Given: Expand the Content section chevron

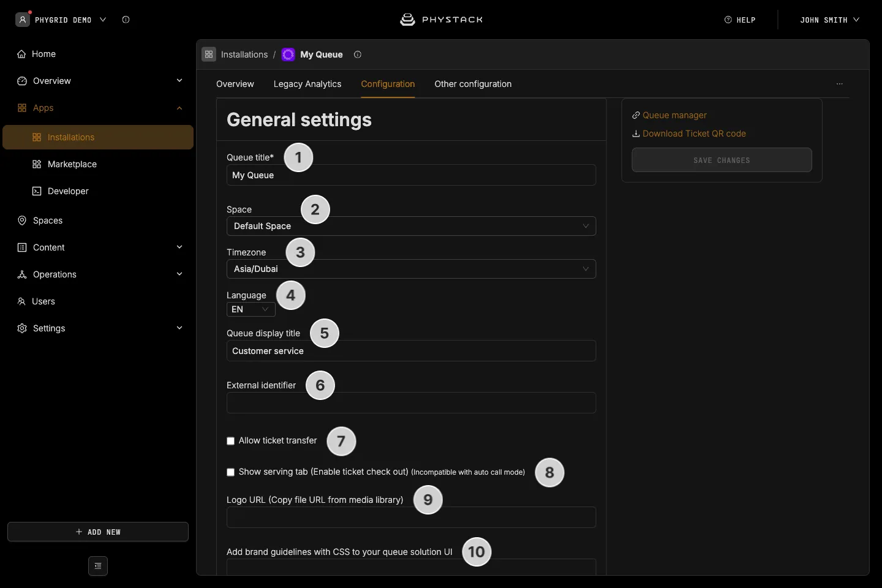Looking at the screenshot, I should [x=179, y=247].
